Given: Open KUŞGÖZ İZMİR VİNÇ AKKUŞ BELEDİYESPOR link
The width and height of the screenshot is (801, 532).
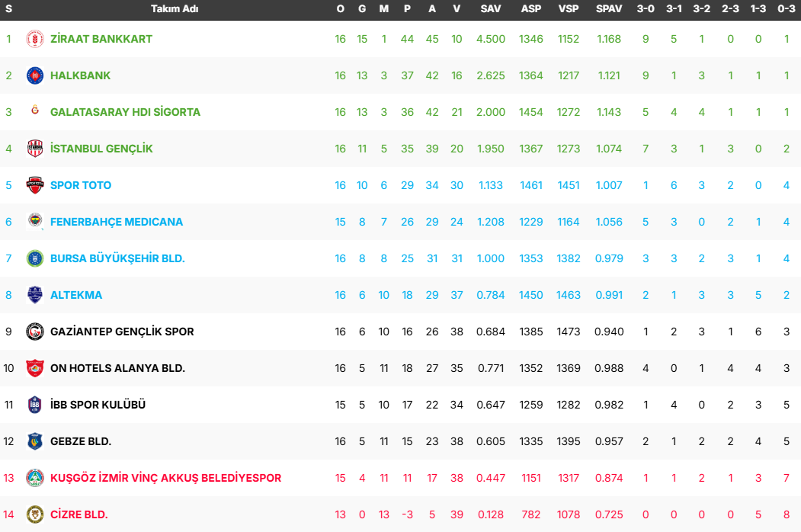Looking at the screenshot, I should pos(165,478).
